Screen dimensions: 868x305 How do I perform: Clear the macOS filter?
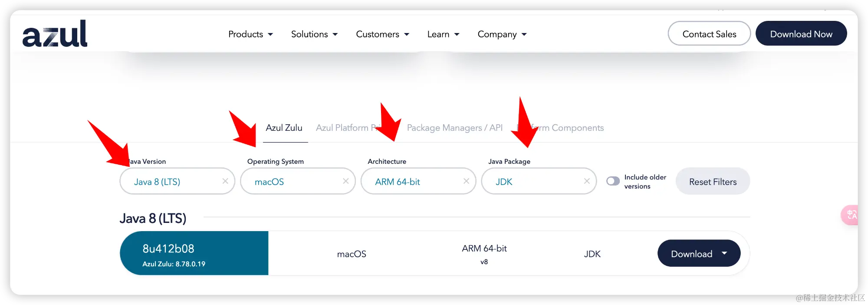tap(346, 181)
